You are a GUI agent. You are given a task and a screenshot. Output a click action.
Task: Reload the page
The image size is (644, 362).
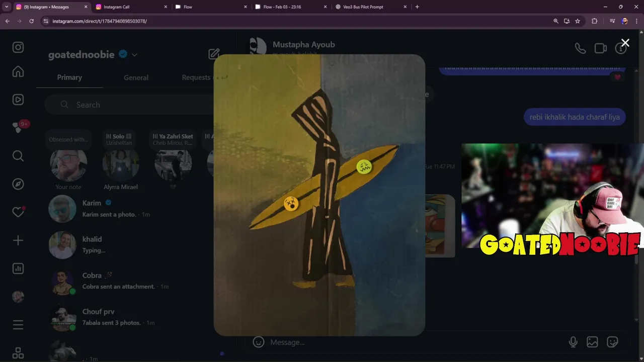pos(31,21)
